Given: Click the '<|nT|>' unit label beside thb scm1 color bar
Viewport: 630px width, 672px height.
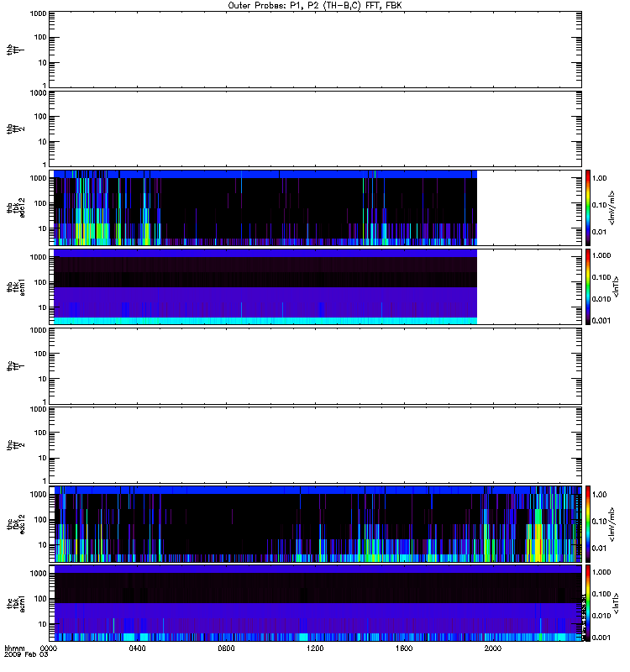Looking at the screenshot, I should 616,286.
